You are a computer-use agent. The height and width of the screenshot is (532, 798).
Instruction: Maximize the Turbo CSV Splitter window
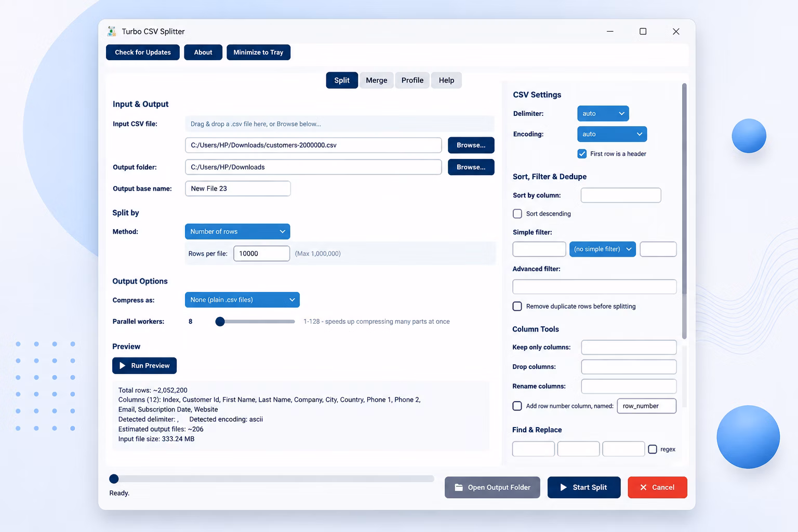pyautogui.click(x=643, y=31)
